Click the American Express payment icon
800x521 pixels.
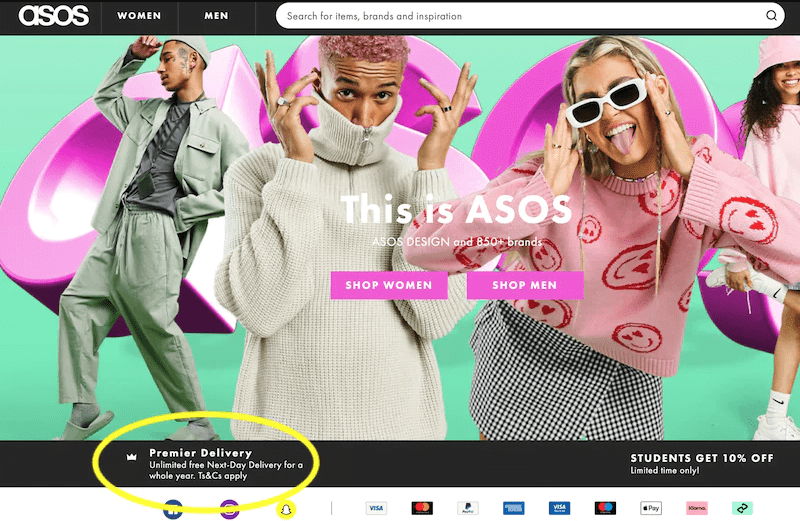[513, 508]
